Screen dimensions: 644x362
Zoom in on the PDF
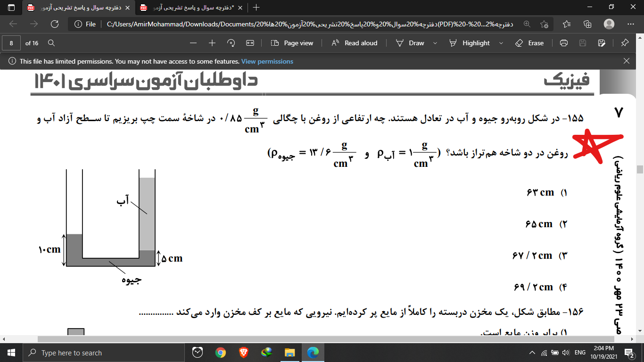[x=212, y=43]
